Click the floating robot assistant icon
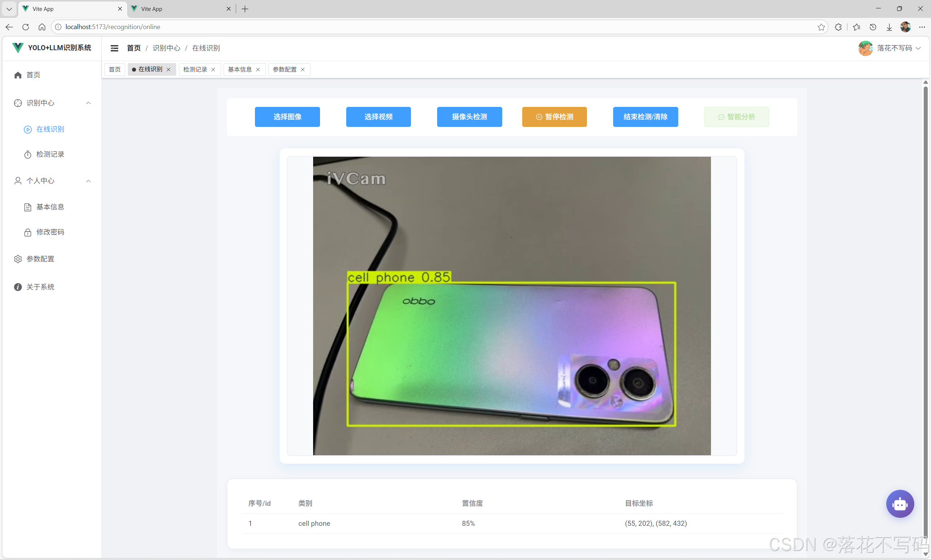 [x=900, y=504]
